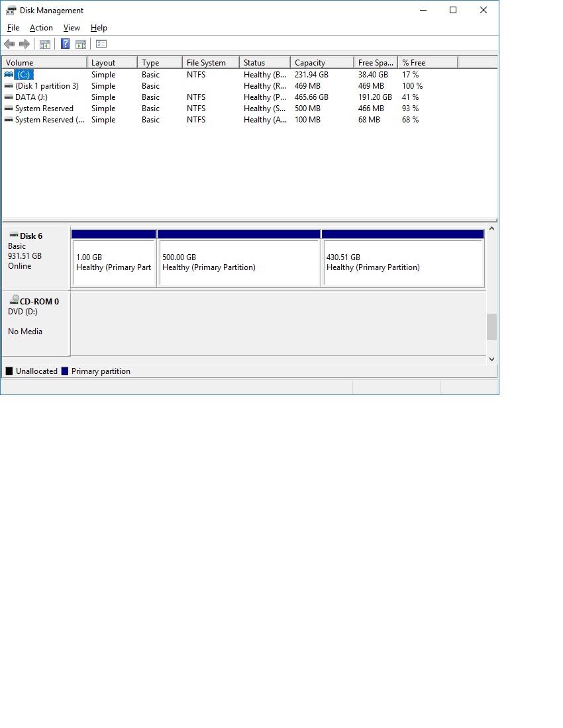
Task: Click the drive icon beside (C:)
Action: coord(9,75)
